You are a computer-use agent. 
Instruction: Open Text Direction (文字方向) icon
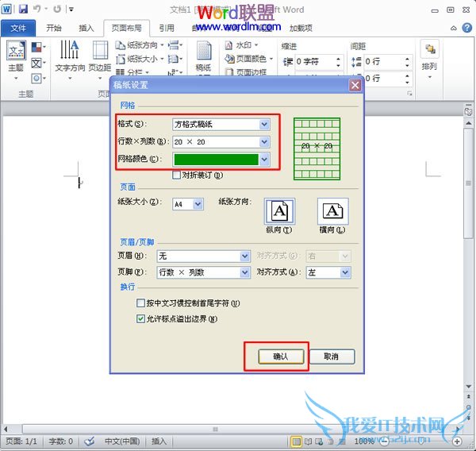70,50
